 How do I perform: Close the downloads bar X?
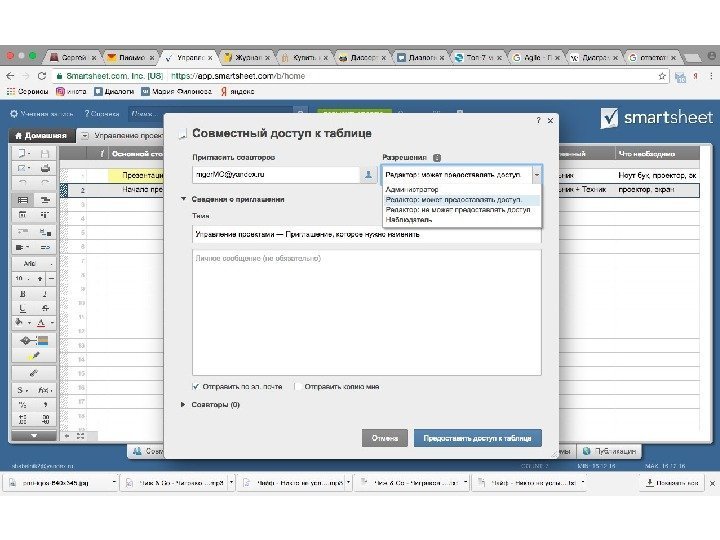tap(712, 483)
